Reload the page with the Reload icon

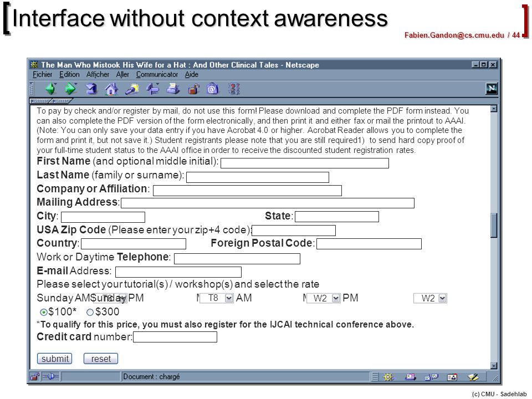point(91,89)
